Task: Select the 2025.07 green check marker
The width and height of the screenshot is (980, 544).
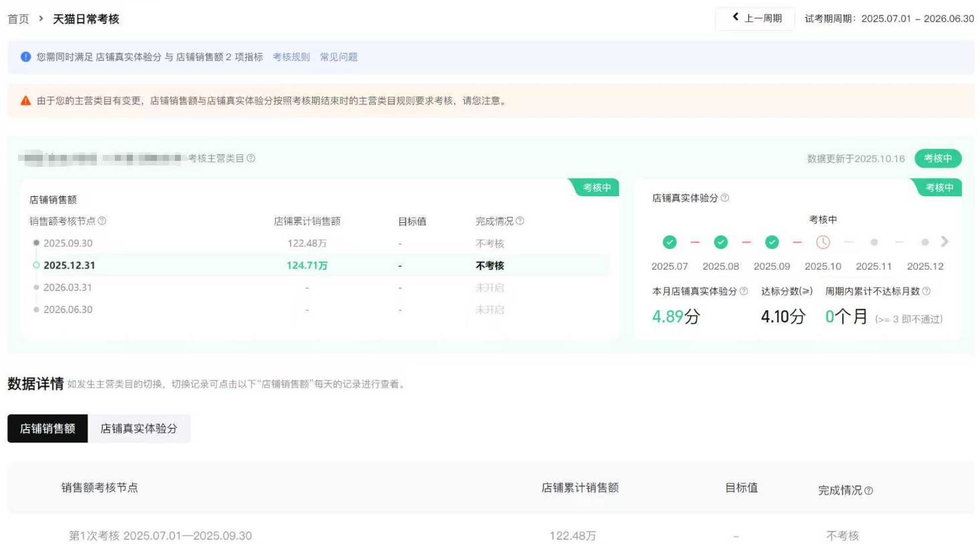Action: click(x=670, y=242)
